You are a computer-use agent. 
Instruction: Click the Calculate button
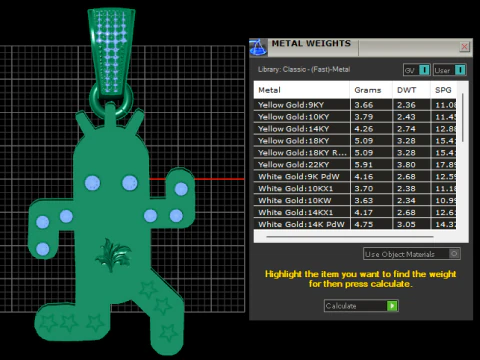[x=361, y=306]
